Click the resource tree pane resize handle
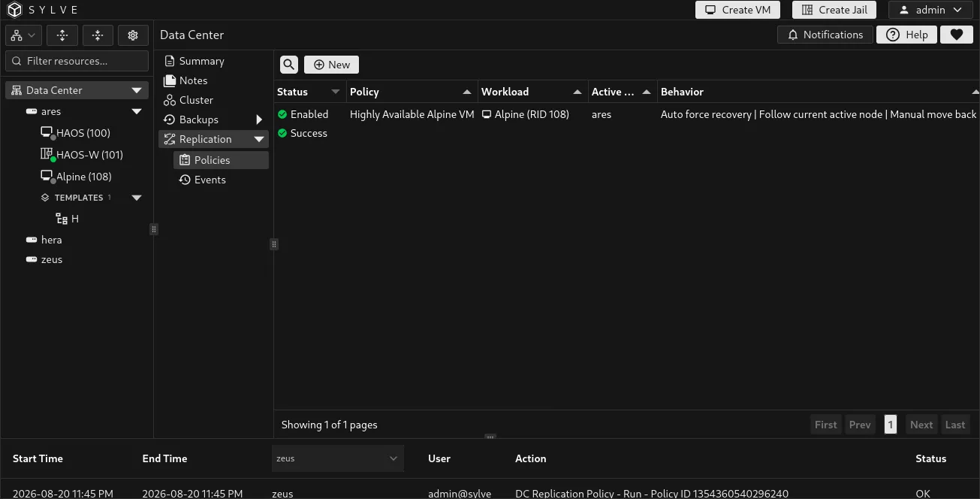Image resolution: width=980 pixels, height=499 pixels. tap(153, 229)
